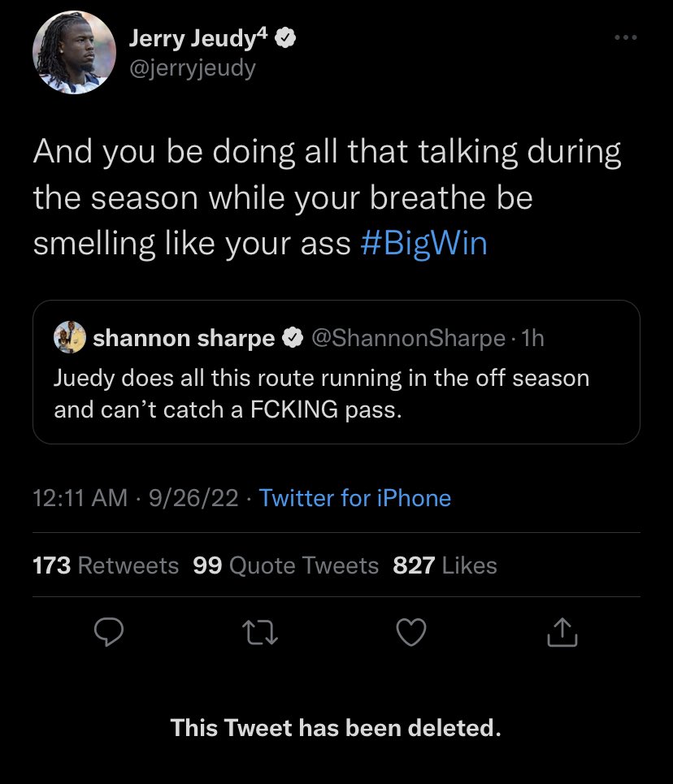Viewport: 673px width, 784px height.
Task: Open the quoted Shannon Sharpe tweet text
Action: pos(321,393)
